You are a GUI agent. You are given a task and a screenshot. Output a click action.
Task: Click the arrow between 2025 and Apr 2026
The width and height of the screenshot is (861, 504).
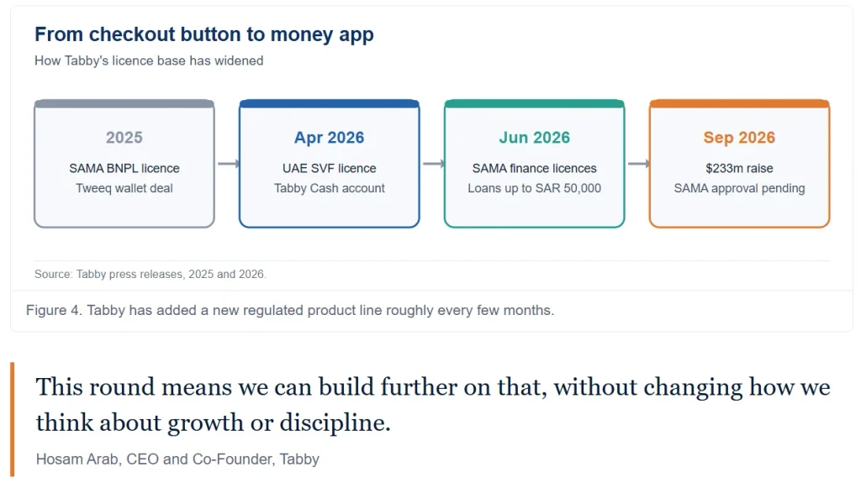pyautogui.click(x=229, y=164)
